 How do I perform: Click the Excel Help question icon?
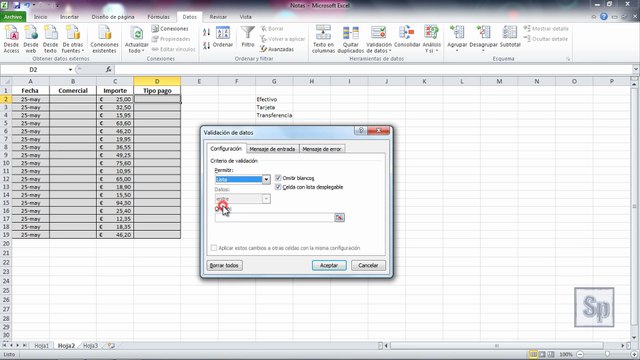point(604,17)
